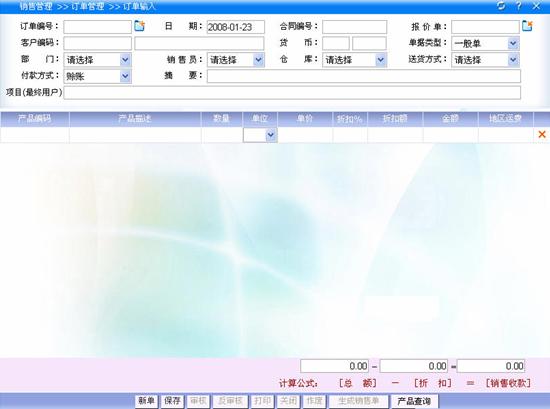Click the 产品查询 button
This screenshot has height=409, width=550.
414,401
